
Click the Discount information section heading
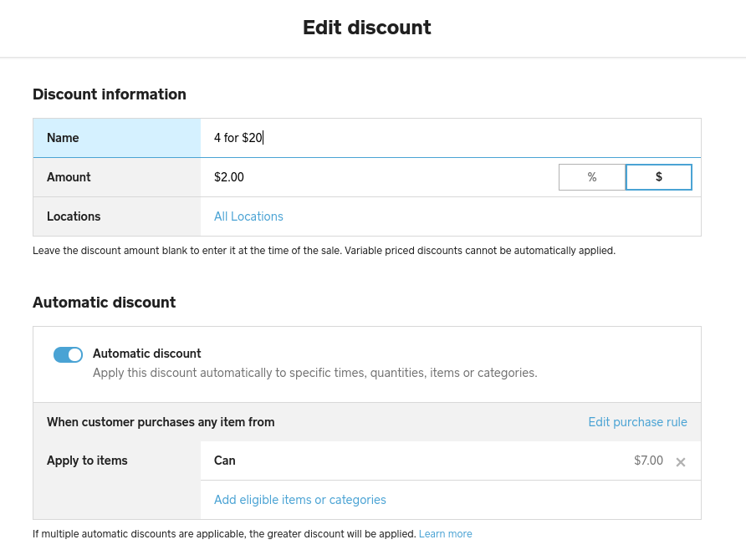coord(110,94)
